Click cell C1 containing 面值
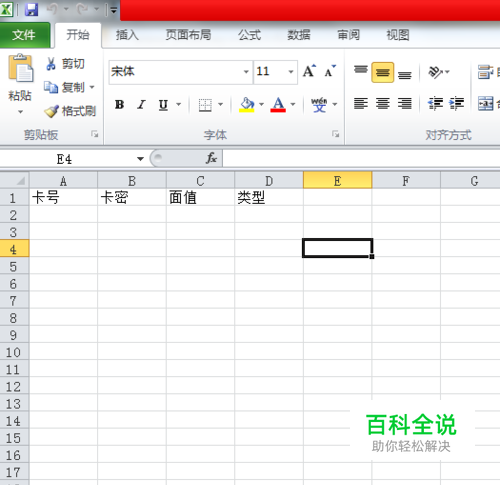Viewport: 500px width, 485px height. [x=200, y=197]
